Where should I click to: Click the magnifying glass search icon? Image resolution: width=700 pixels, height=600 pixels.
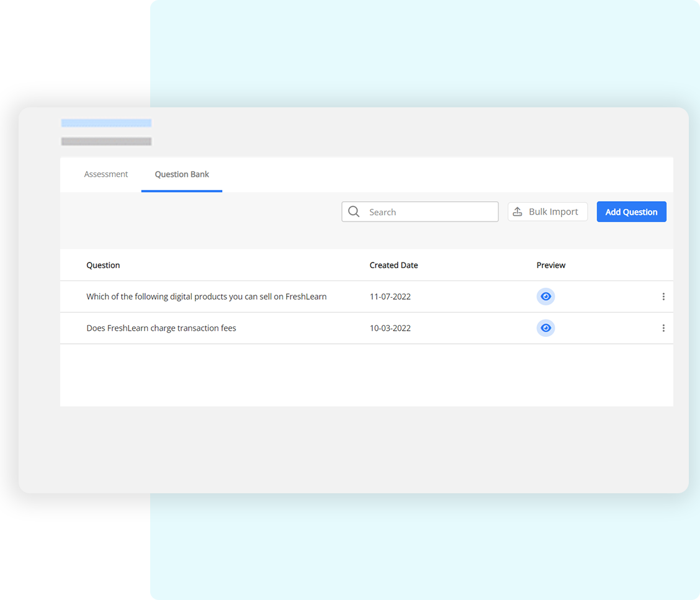pyautogui.click(x=354, y=212)
